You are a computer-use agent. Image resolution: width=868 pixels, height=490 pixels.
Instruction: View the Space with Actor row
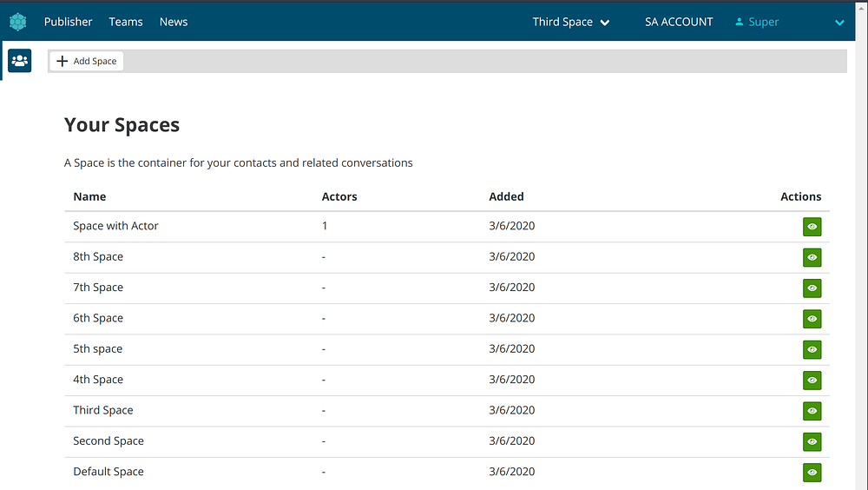[812, 227]
